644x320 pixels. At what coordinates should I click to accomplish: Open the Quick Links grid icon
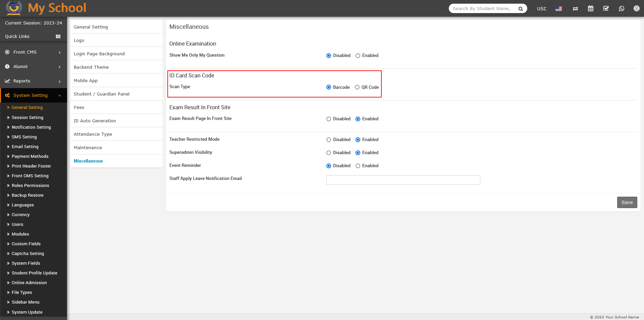click(58, 36)
